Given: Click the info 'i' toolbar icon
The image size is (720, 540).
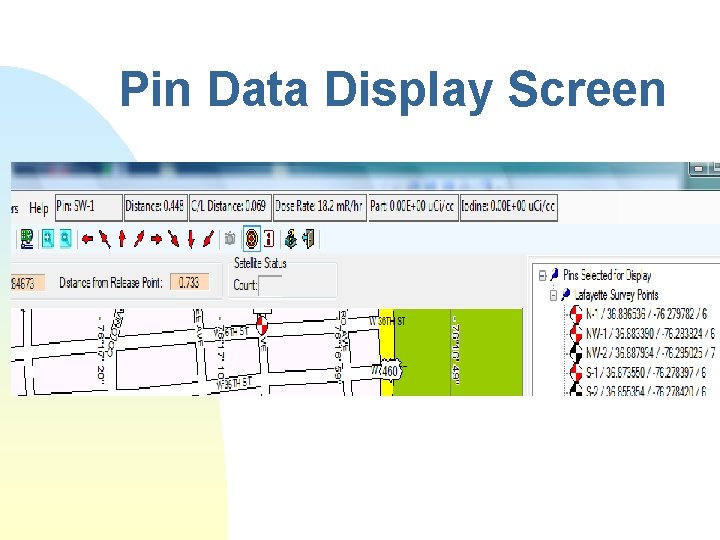Looking at the screenshot, I should pyautogui.click(x=269, y=239).
